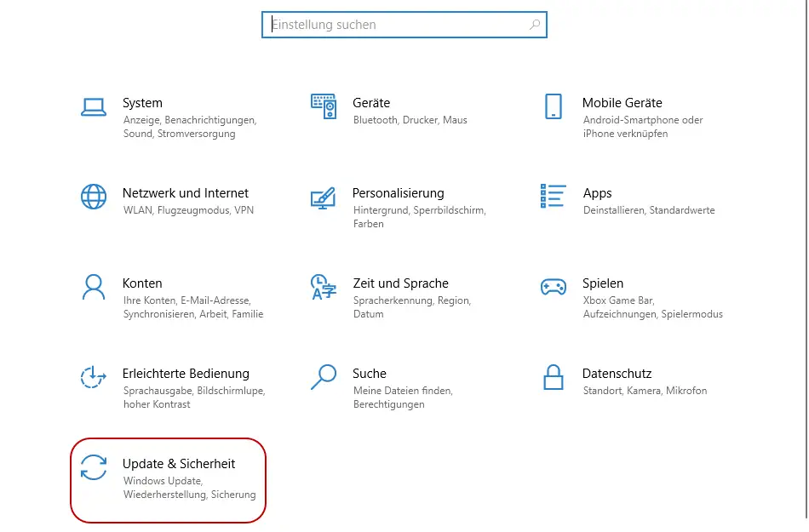
Task: Click the search magnifier in the search box
Action: click(x=534, y=24)
